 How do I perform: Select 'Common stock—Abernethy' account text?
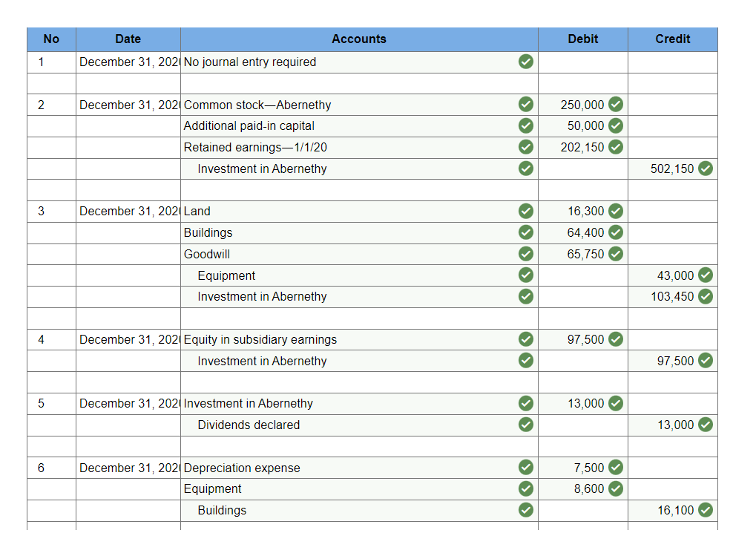(257, 105)
